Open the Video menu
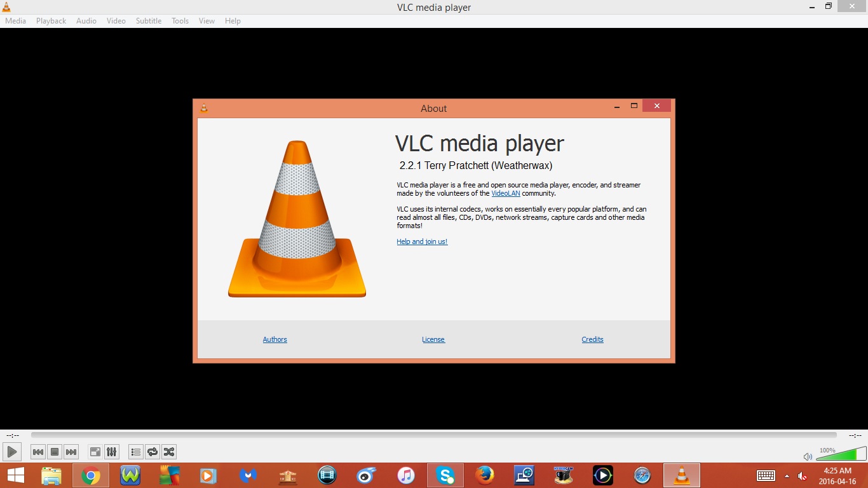This screenshot has width=868, height=488. coord(116,21)
